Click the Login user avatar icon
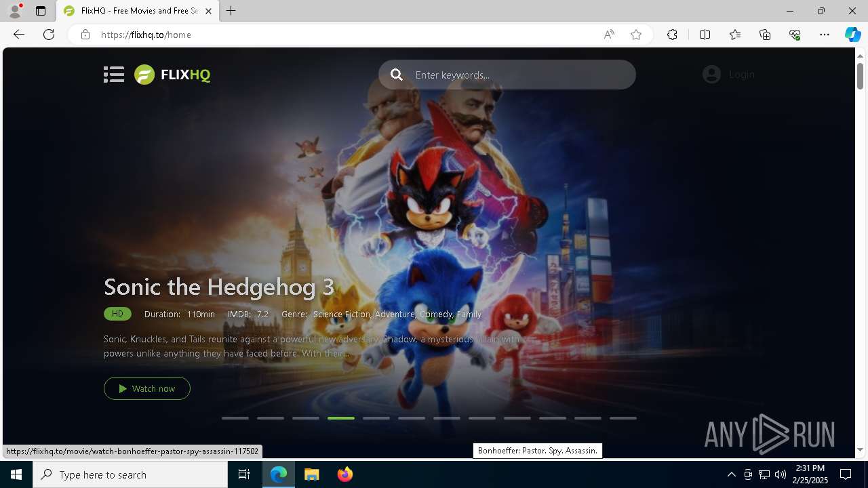 (711, 75)
